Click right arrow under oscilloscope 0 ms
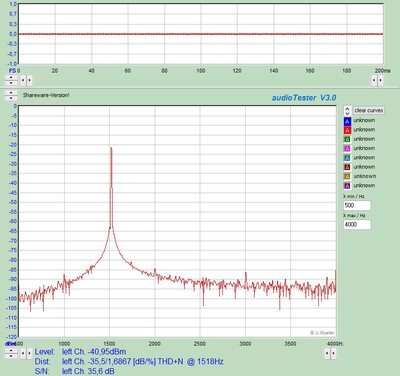Image resolution: width=400 pixels, height=376 pixels. tap(29, 80)
